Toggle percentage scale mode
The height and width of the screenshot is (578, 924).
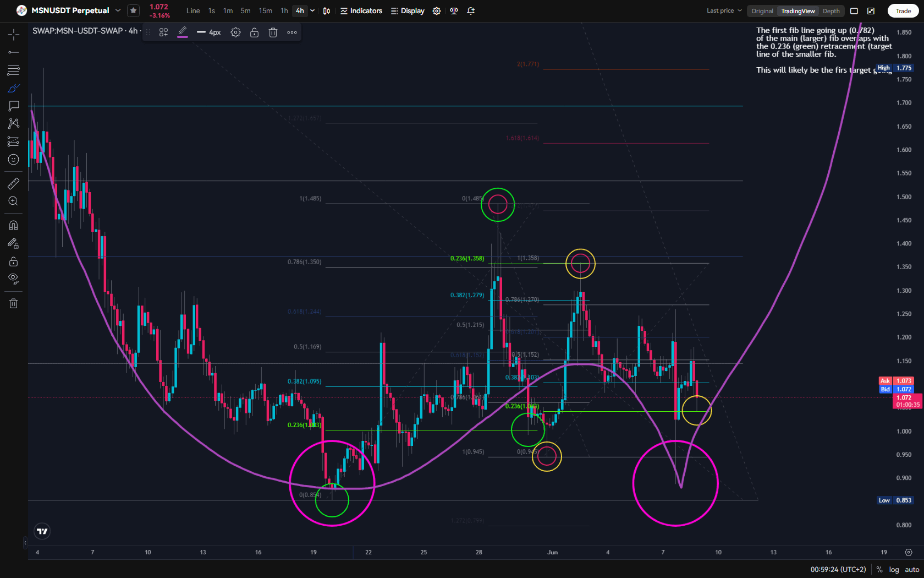879,570
